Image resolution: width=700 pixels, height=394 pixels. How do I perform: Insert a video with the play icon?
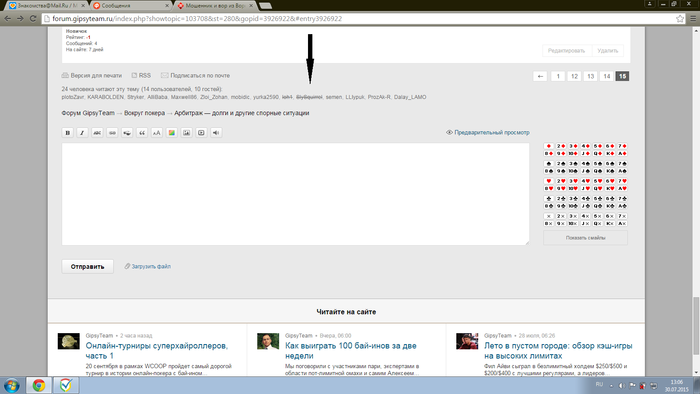[201, 133]
